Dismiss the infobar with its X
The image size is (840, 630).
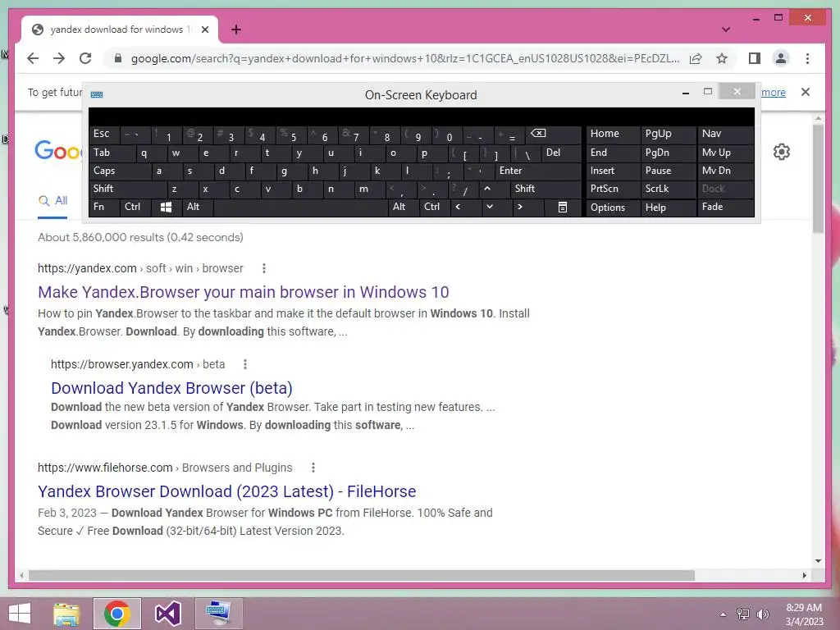click(806, 92)
